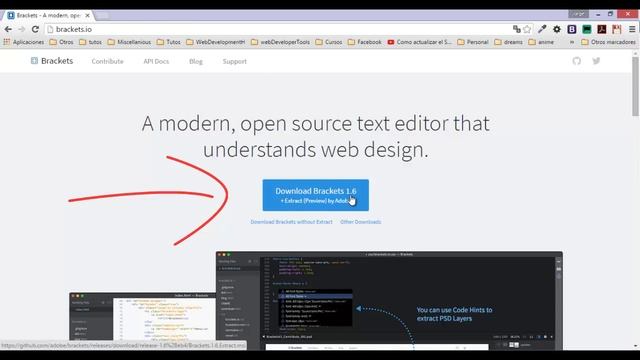Viewport: 640px width, 360px height.
Task: Open the webDeveloperTools bookmarks folder
Action: (280, 42)
